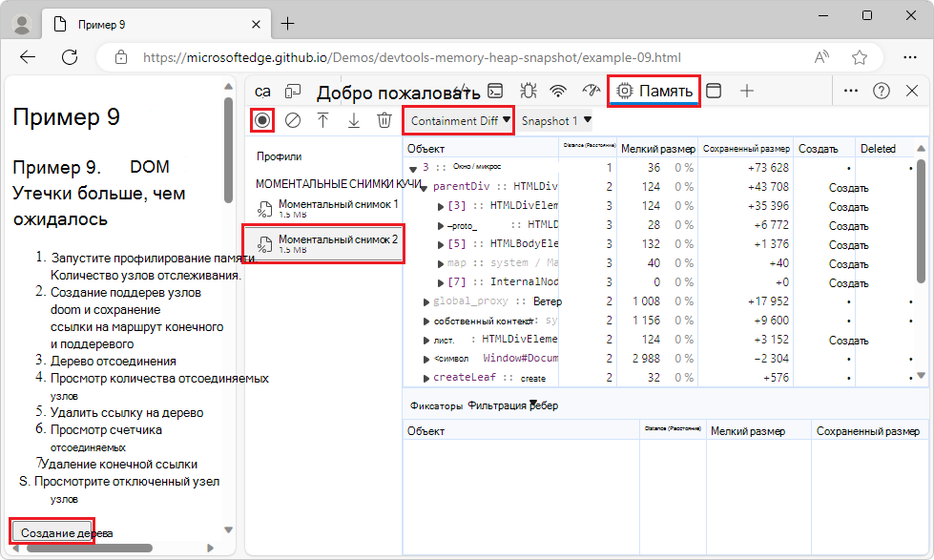This screenshot has width=934, height=560.
Task: Expand the [3] :: HTMLDivElem row
Action: click(x=441, y=207)
